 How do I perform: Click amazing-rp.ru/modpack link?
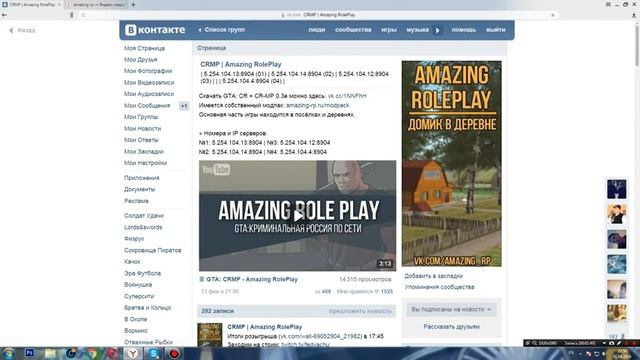(x=318, y=105)
